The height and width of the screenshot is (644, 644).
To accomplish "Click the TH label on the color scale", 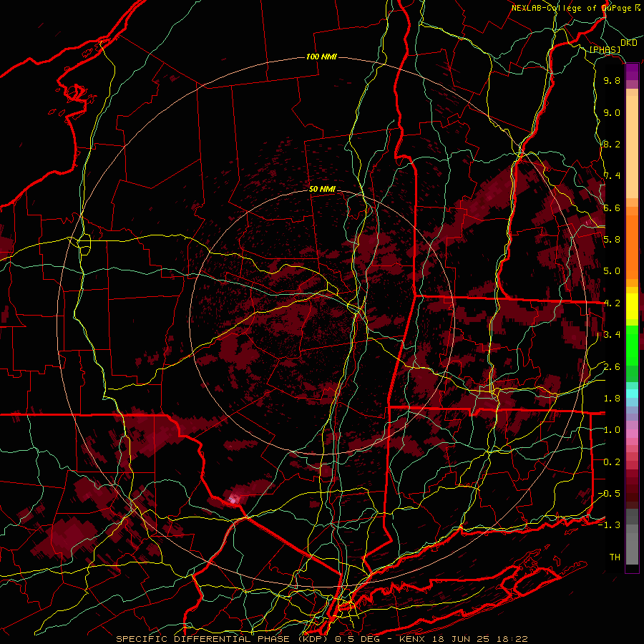I will [615, 557].
